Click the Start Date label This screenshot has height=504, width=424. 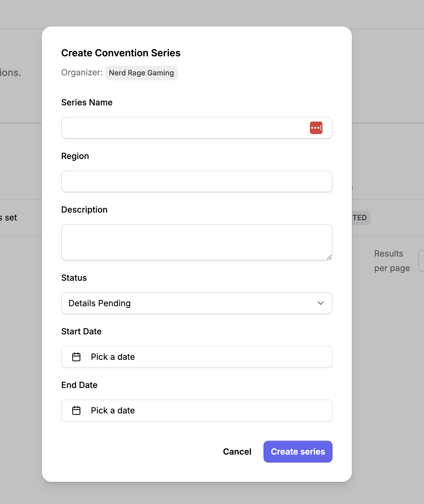pyautogui.click(x=81, y=331)
